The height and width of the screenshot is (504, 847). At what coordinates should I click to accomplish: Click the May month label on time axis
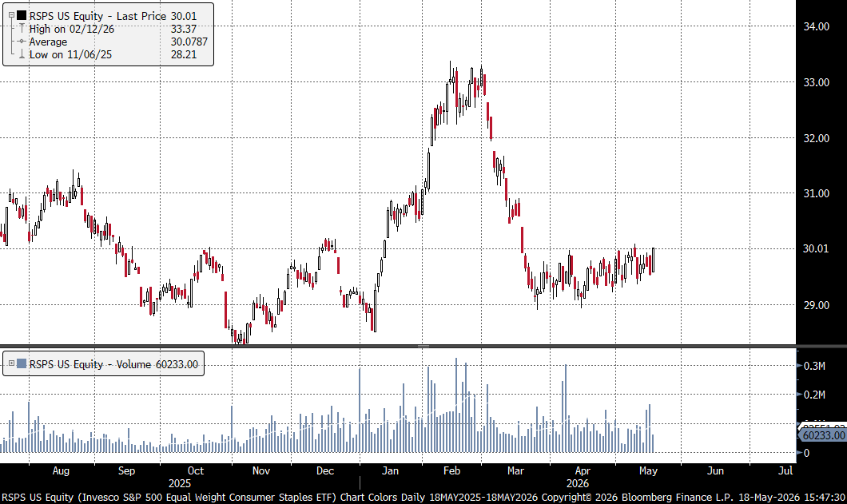[648, 470]
